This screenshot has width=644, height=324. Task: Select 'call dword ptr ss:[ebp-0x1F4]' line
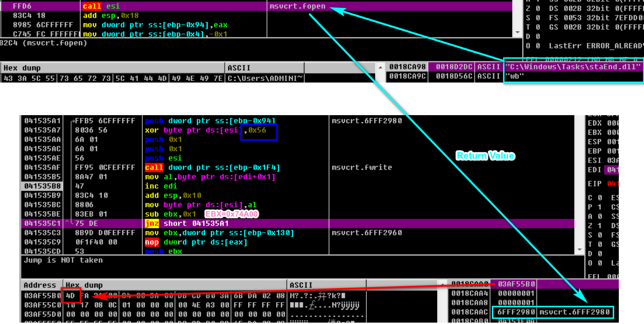213,167
